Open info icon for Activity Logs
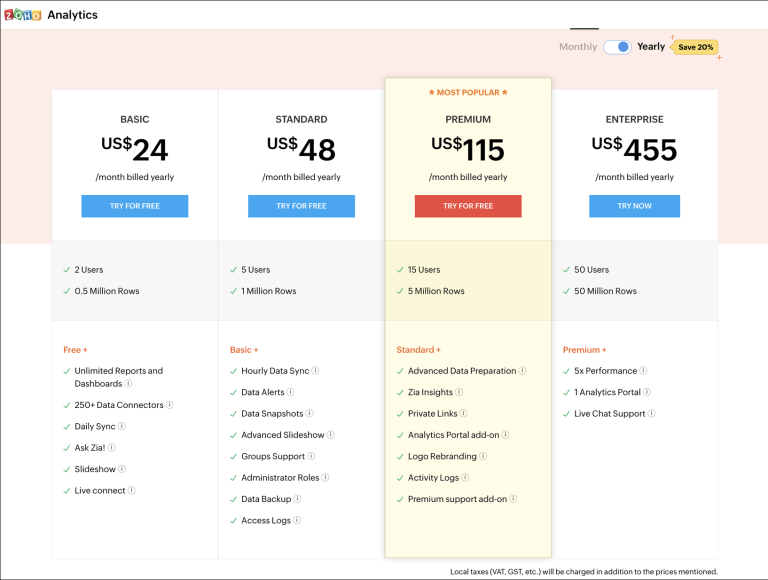The height and width of the screenshot is (580, 768). 465,477
